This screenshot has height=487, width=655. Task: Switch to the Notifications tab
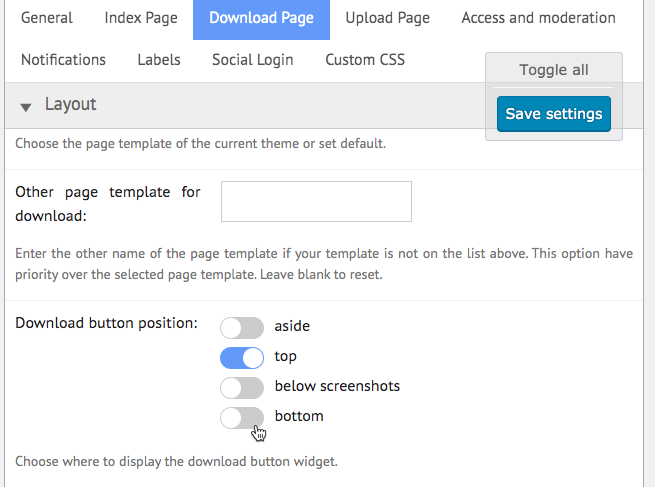pyautogui.click(x=63, y=60)
